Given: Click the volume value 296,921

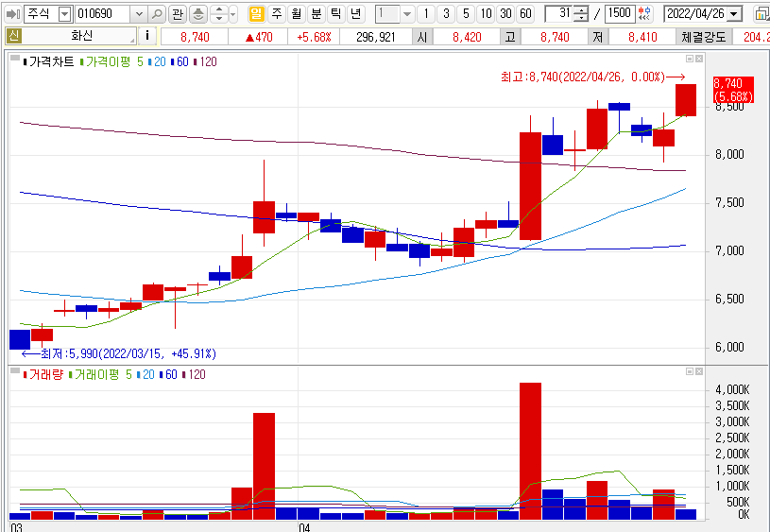Looking at the screenshot, I should [376, 37].
